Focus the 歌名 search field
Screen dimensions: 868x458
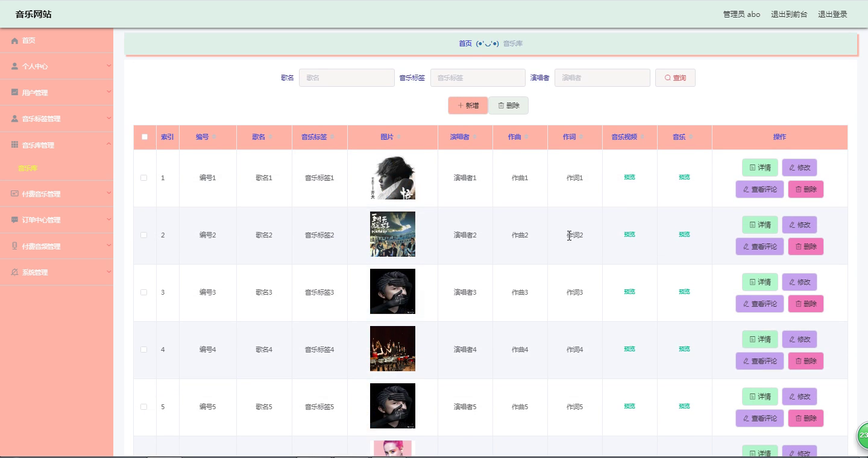(x=347, y=78)
